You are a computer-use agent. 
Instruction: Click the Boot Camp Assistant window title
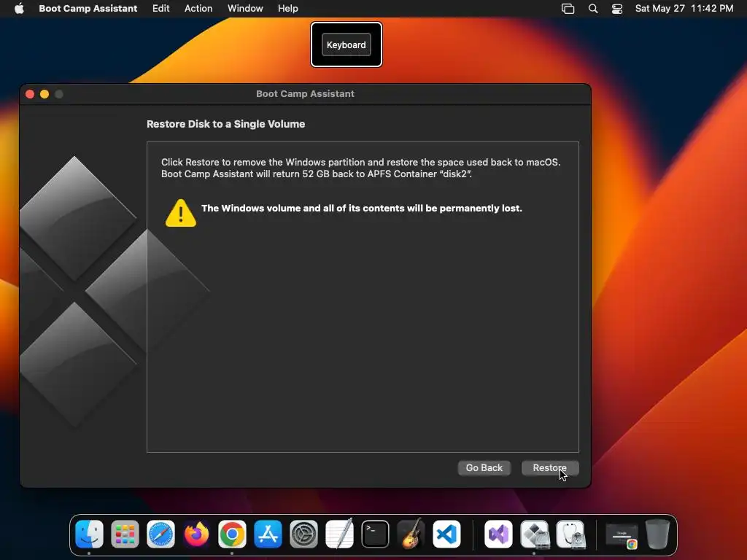(305, 94)
